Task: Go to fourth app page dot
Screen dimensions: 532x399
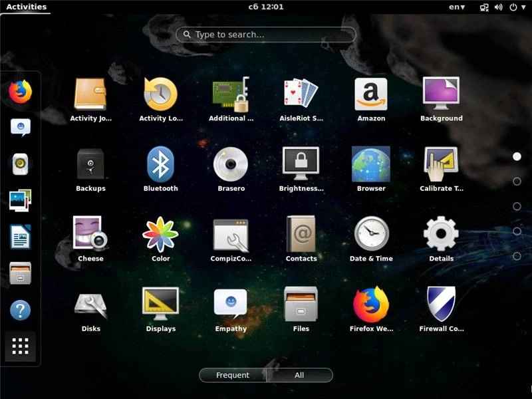Action: 517,231
